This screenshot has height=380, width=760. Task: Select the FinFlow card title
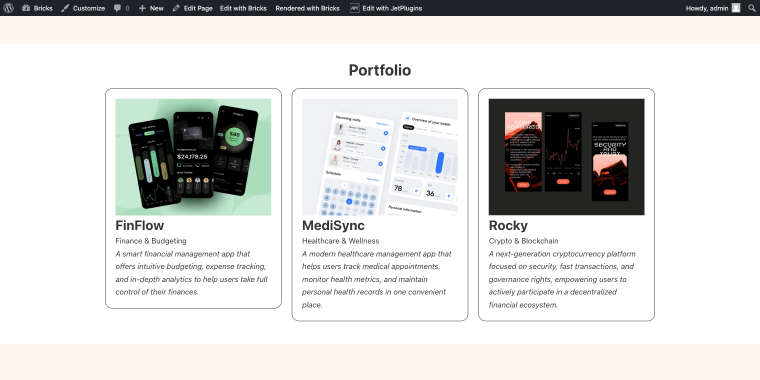tap(140, 226)
